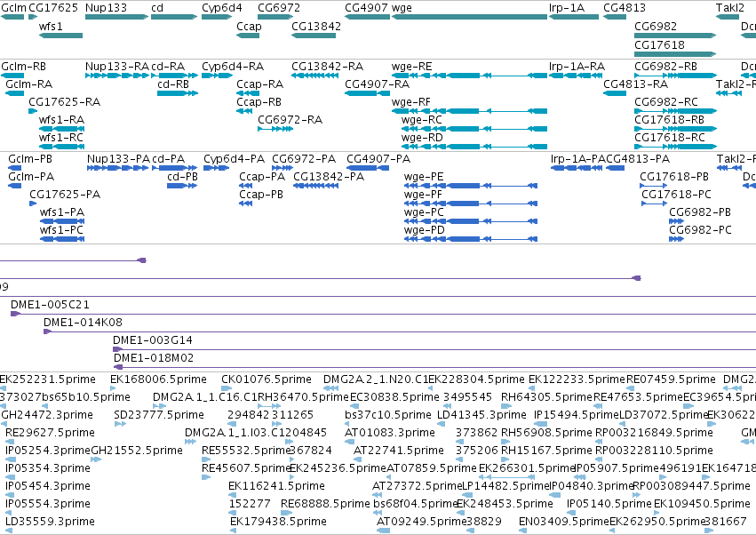Open the Cyp6d4 gene label
756x535 pixels.
click(x=222, y=8)
